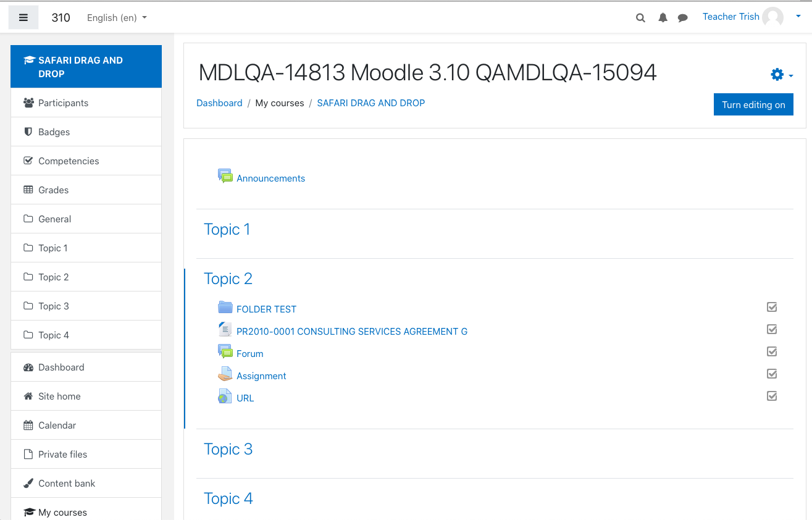Click the General folder icon in the sidebar
Screen dimensions: 812x520
click(x=28, y=219)
